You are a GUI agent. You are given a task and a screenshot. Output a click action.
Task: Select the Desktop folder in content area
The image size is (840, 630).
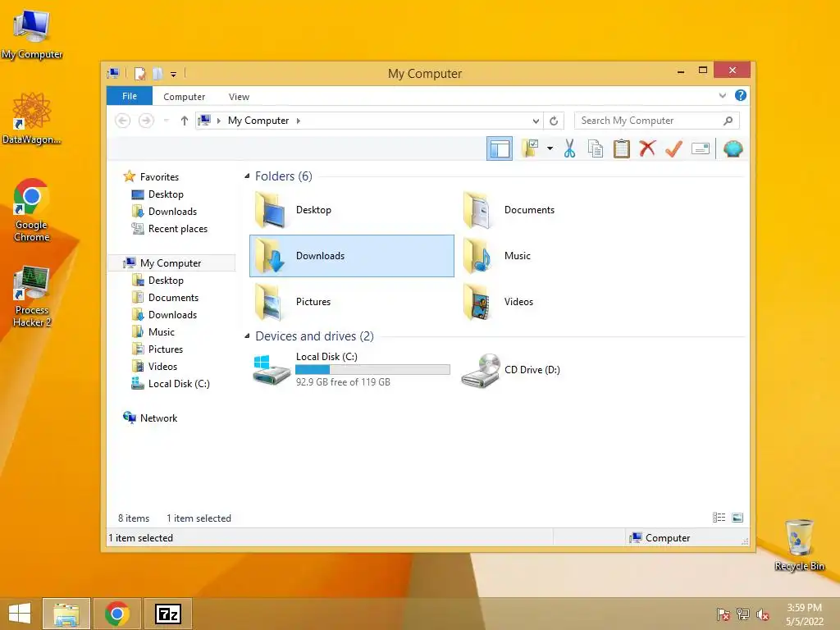pyautogui.click(x=351, y=210)
